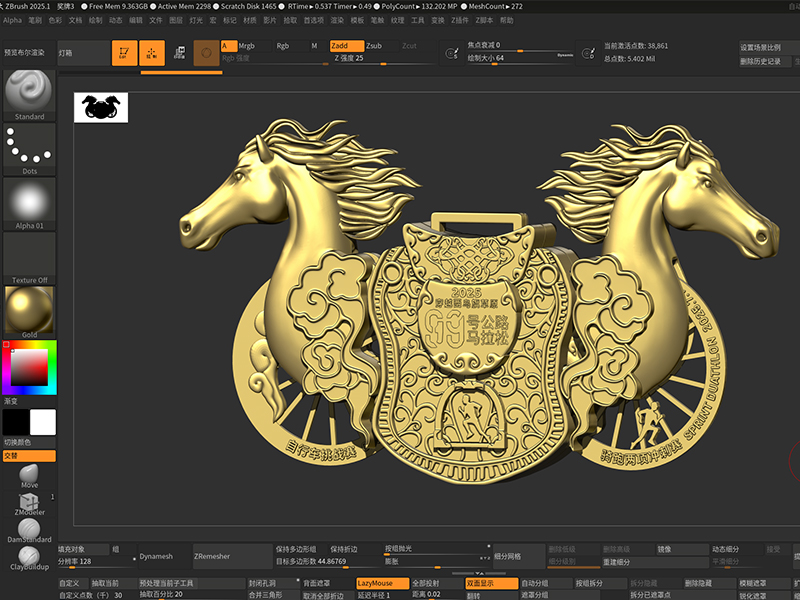Click the gizmo transform icon
800x600 pixels.
pyautogui.click(x=179, y=53)
